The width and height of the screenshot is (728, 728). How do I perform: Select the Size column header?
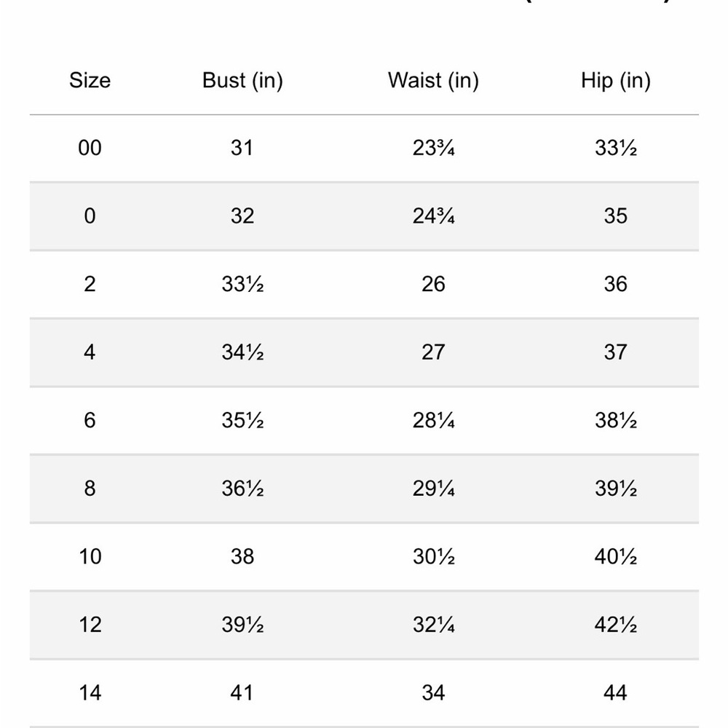(90, 80)
